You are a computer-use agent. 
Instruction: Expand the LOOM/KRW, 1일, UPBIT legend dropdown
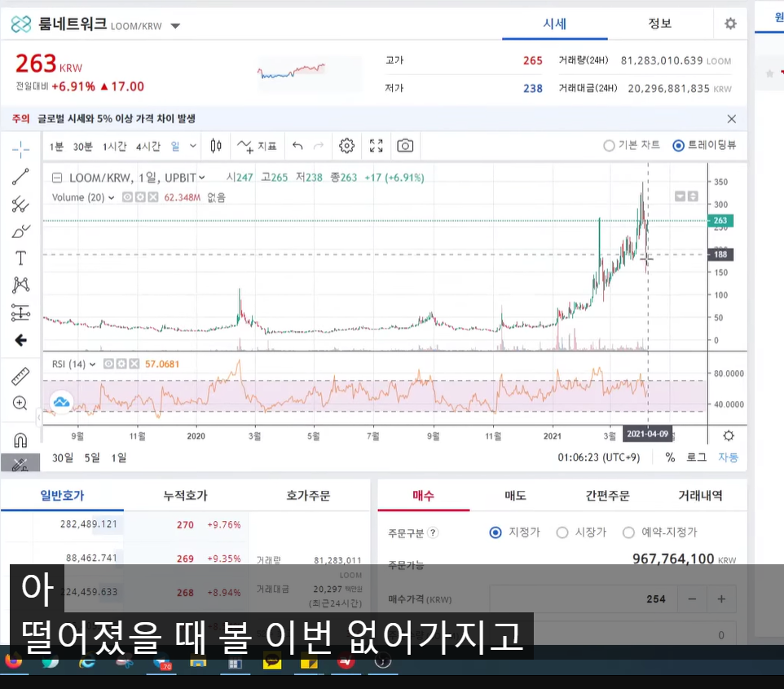pos(202,178)
